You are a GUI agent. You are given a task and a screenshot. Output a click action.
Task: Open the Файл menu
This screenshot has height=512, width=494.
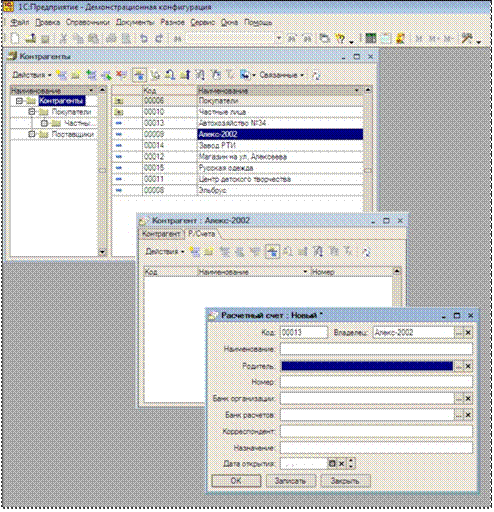pos(20,23)
